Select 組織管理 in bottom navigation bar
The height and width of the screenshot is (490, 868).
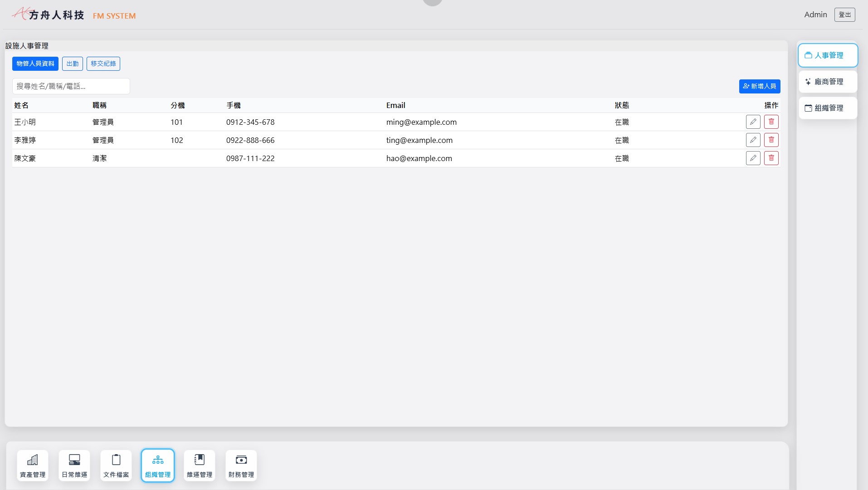click(x=158, y=465)
